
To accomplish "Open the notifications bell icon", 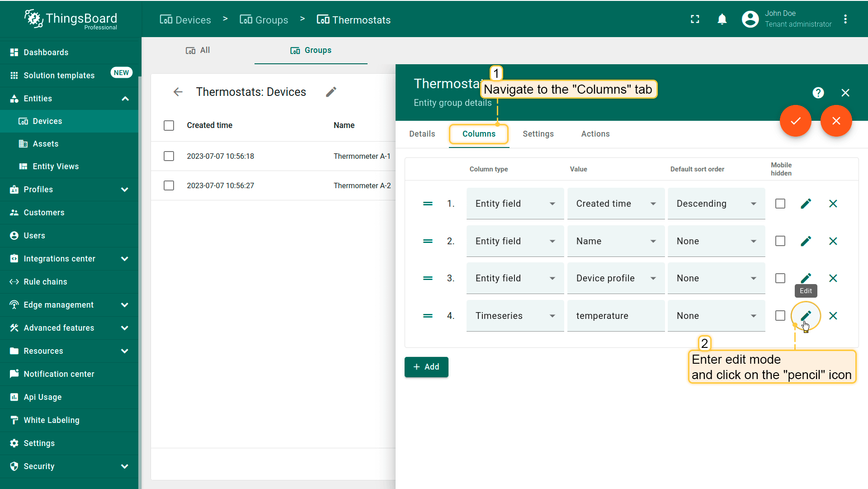I will pos(722,19).
